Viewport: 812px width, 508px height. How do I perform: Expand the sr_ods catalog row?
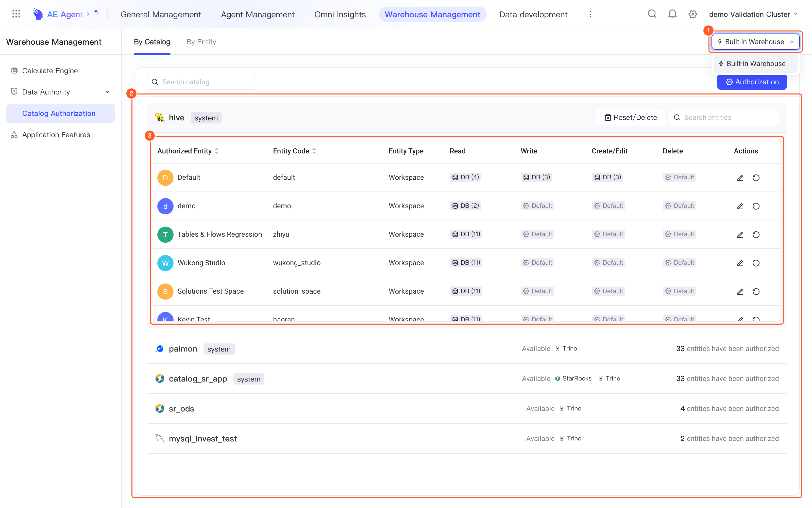(466, 408)
